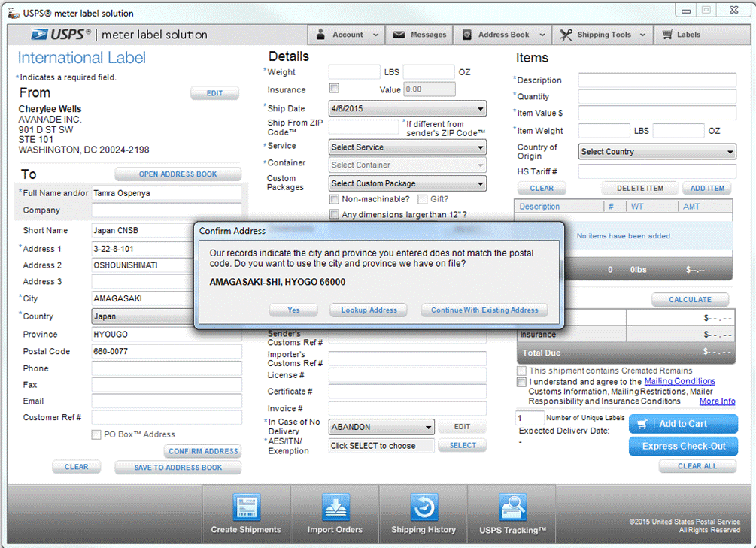756x548 pixels.
Task: Click the Items CLEAR button
Action: [x=542, y=189]
